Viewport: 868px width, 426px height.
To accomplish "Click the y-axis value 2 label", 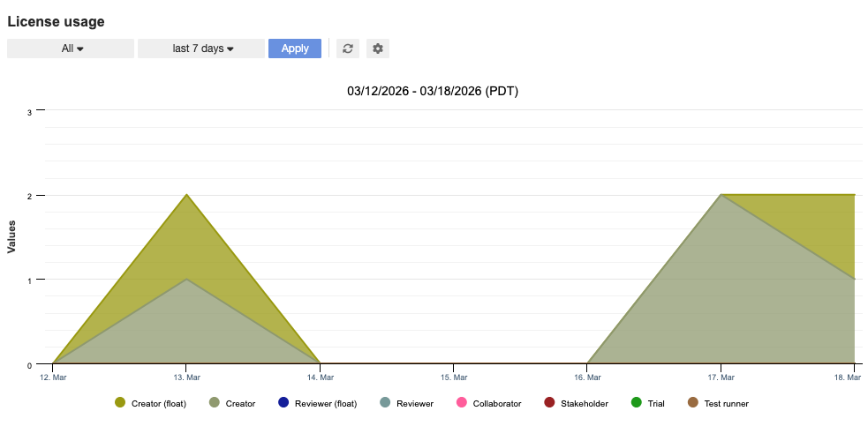I will (29, 195).
